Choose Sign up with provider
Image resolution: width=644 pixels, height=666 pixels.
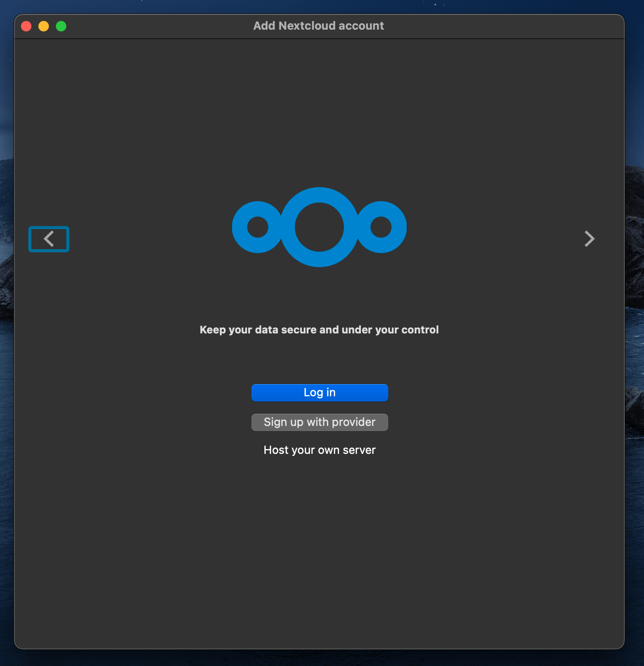[x=319, y=422]
